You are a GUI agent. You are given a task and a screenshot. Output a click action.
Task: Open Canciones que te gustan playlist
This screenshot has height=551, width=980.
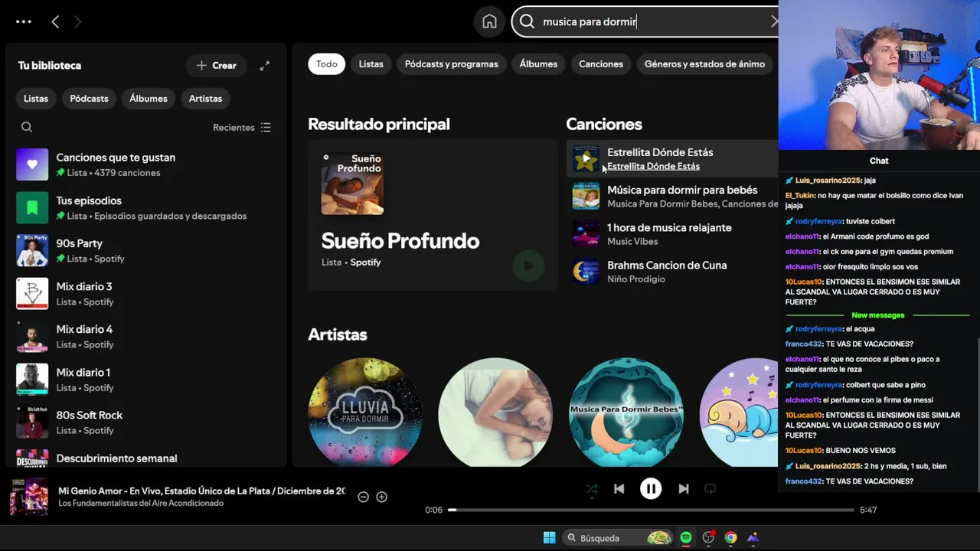[145, 165]
